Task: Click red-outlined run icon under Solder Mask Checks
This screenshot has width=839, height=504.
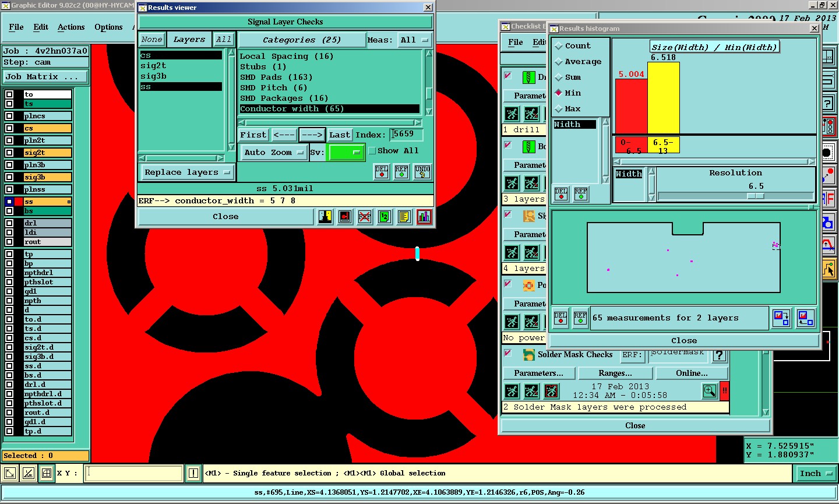Action: (551, 390)
